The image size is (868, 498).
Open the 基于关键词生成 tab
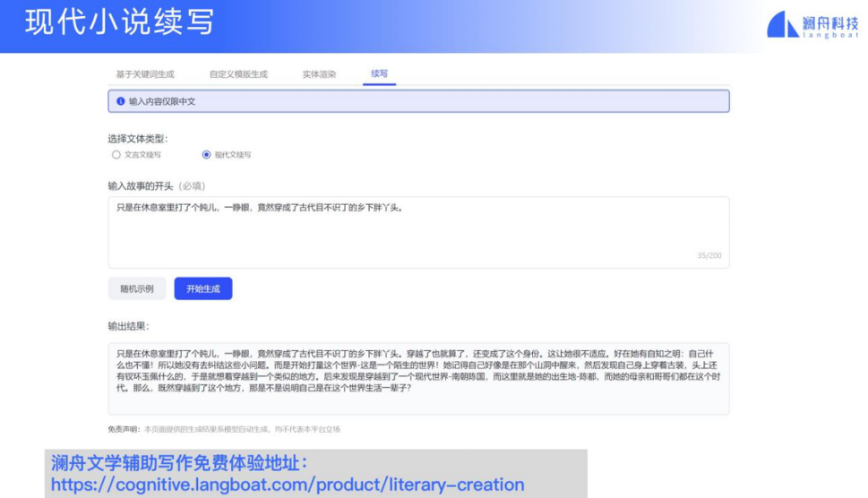tap(145, 74)
